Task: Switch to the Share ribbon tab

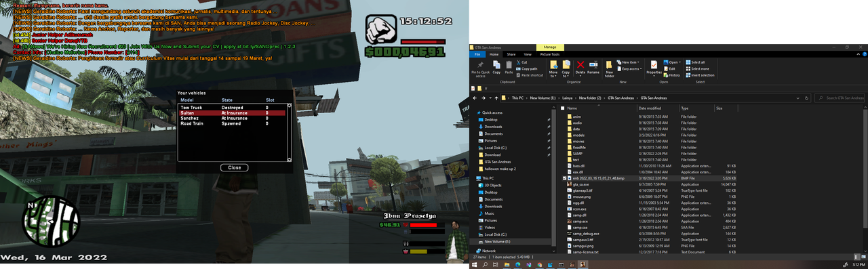Action: point(511,54)
